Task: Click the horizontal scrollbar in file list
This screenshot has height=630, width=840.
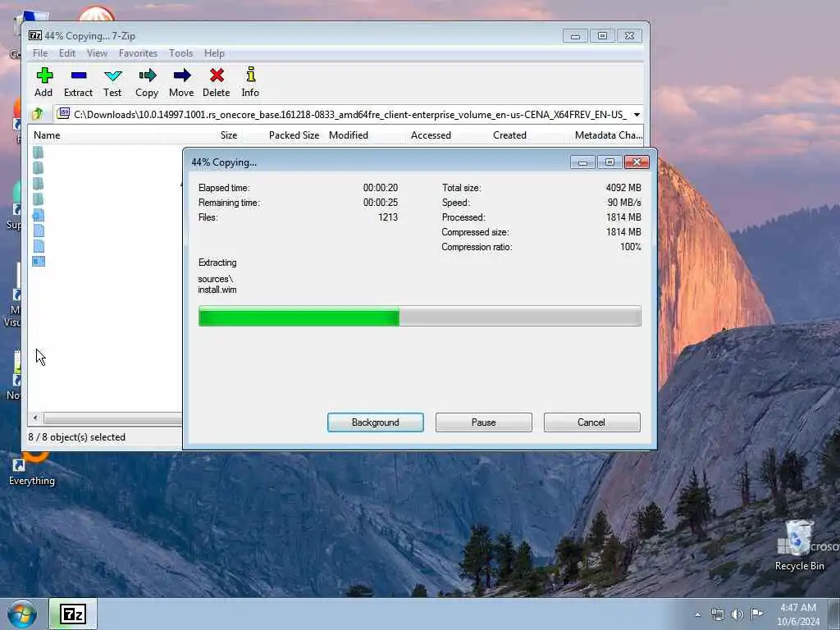Action: [112, 418]
